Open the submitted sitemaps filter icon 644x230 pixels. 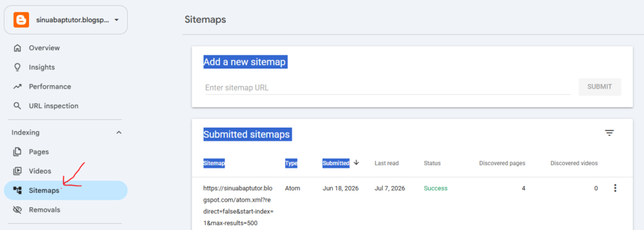tap(609, 133)
